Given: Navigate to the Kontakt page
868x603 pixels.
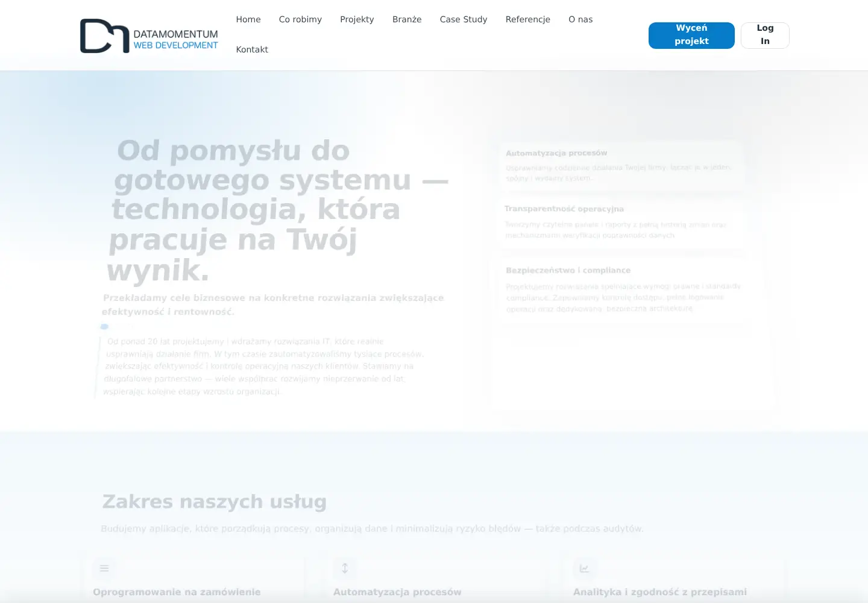Looking at the screenshot, I should 252,49.
